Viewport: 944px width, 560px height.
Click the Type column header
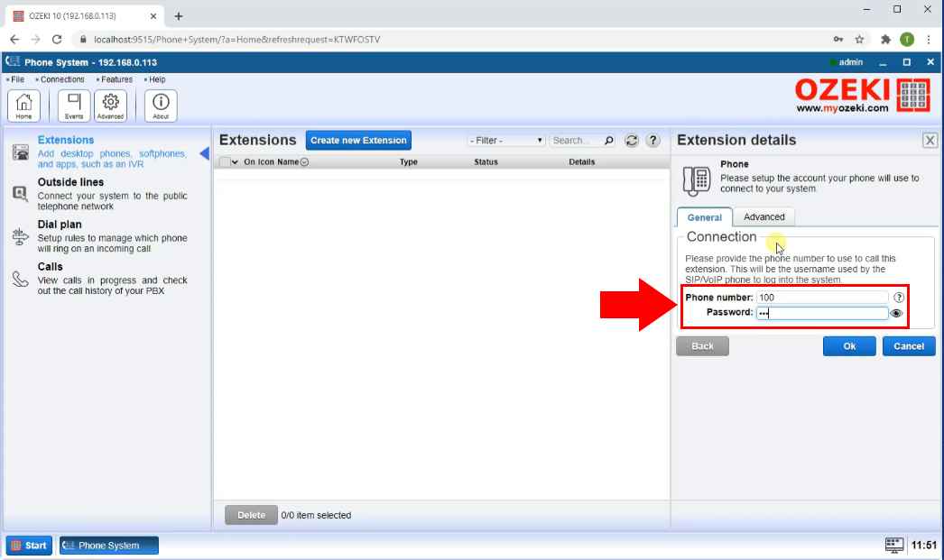point(408,161)
